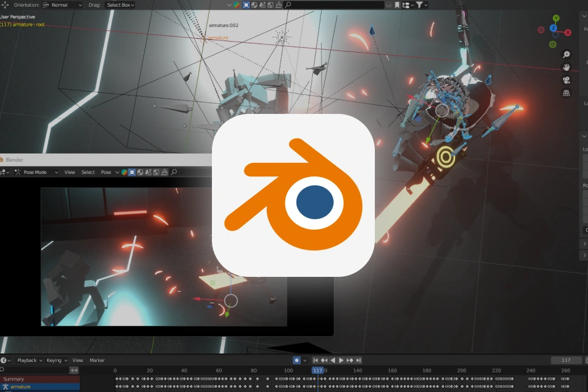Open the timeline editor type dropdown
Image resolution: width=588 pixels, height=392 pixels.
(6, 360)
